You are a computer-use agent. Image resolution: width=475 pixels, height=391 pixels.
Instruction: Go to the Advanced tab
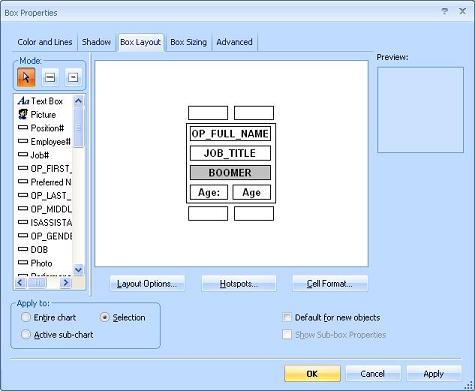point(234,42)
